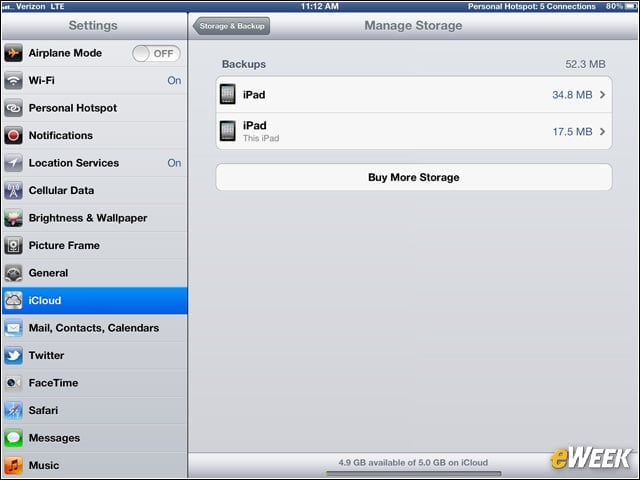The width and height of the screenshot is (640, 480).
Task: Open Personal Hotspot via its chain icon
Action: (13, 108)
